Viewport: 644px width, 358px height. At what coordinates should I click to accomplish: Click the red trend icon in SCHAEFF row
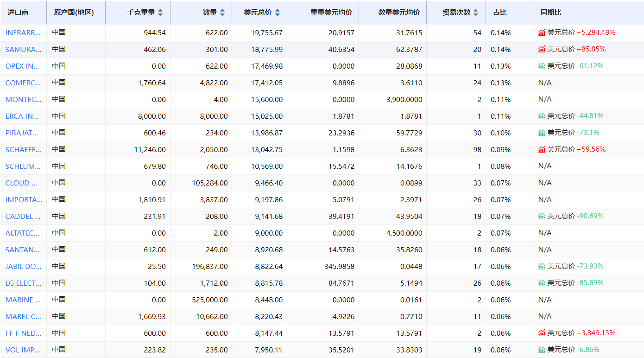(542, 149)
